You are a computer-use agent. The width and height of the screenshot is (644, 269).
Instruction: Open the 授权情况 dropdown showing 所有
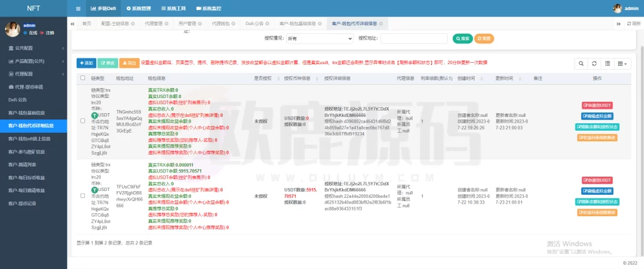(319, 38)
